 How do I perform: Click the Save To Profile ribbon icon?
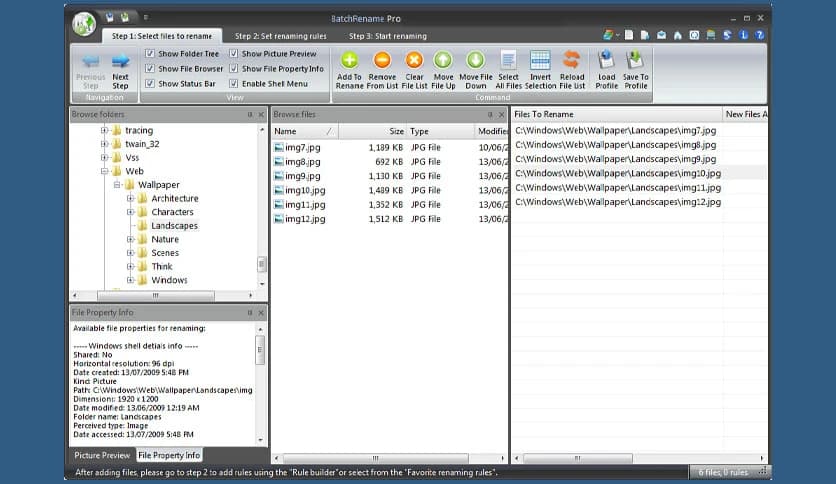coord(635,60)
